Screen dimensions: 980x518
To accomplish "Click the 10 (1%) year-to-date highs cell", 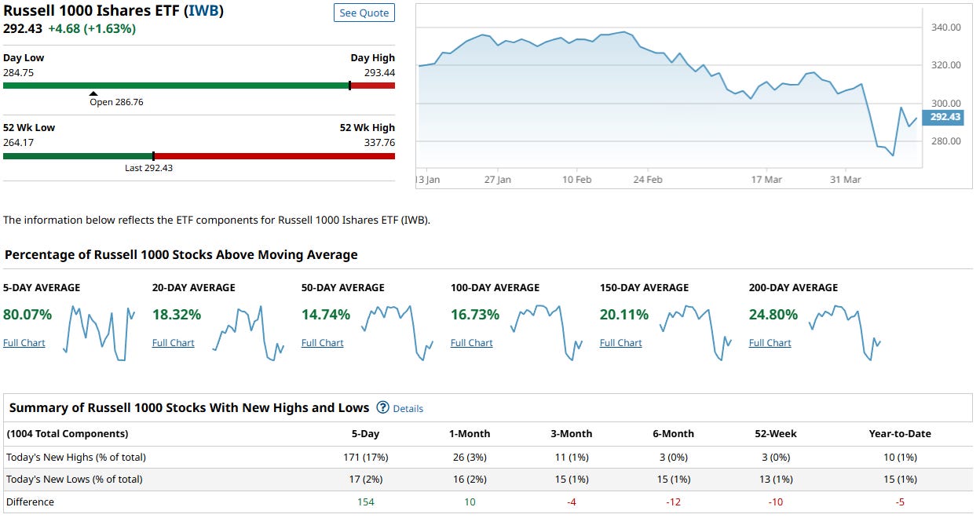I will tap(900, 458).
